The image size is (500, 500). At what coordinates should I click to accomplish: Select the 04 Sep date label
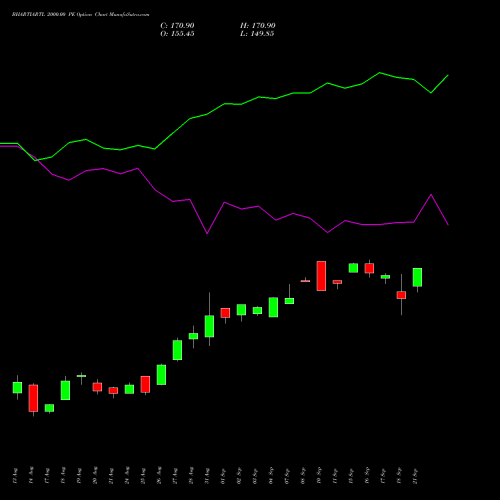pos(271,476)
